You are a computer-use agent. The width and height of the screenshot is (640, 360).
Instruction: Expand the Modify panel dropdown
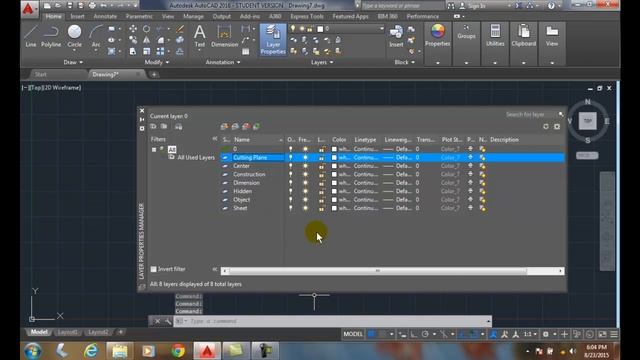157,62
